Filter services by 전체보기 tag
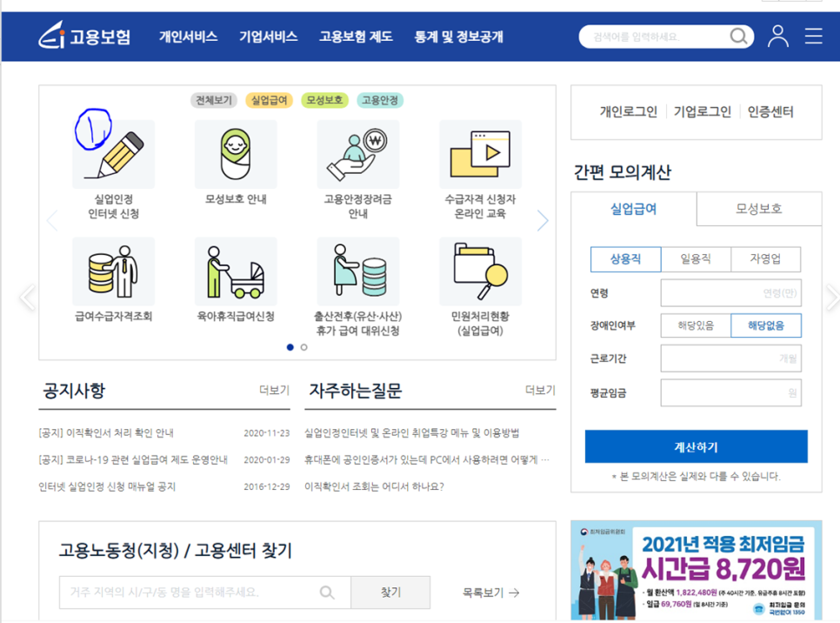840x623 pixels. (x=214, y=100)
